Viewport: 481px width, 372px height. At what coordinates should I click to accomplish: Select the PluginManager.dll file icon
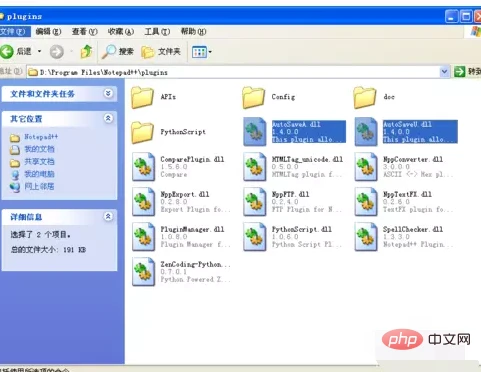point(144,237)
